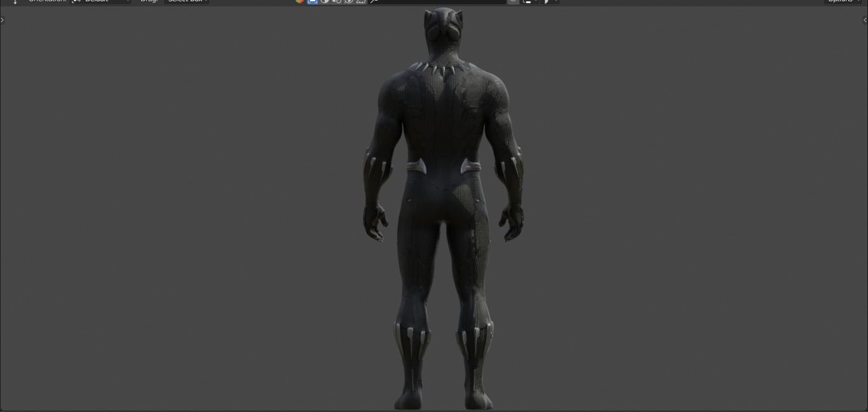Expand the viewport toolbar with the left arrow

point(3,20)
